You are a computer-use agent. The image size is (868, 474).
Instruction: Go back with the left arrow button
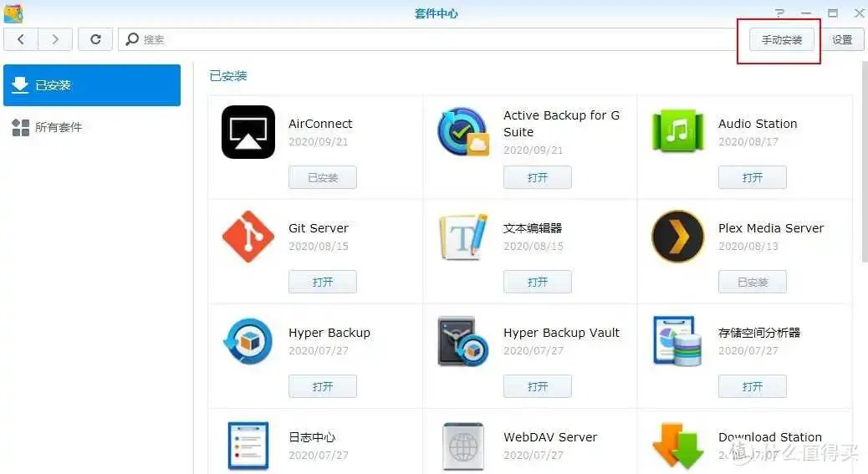21,39
